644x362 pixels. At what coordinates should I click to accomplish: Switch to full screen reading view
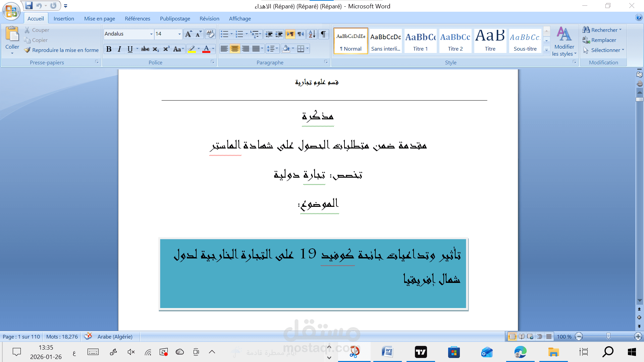[522, 337]
